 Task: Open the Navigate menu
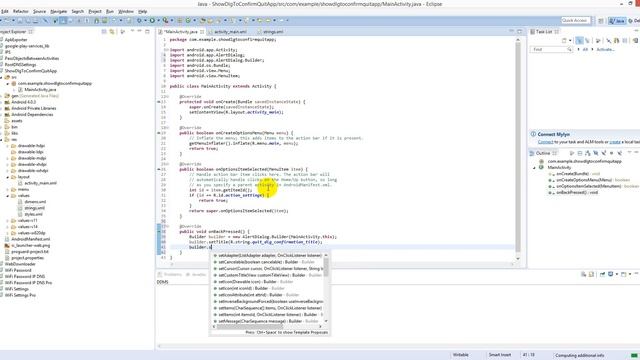tap(58, 11)
